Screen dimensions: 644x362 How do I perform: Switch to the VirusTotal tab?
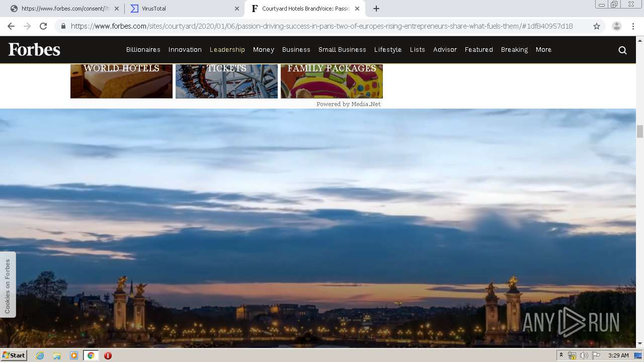pos(185,9)
